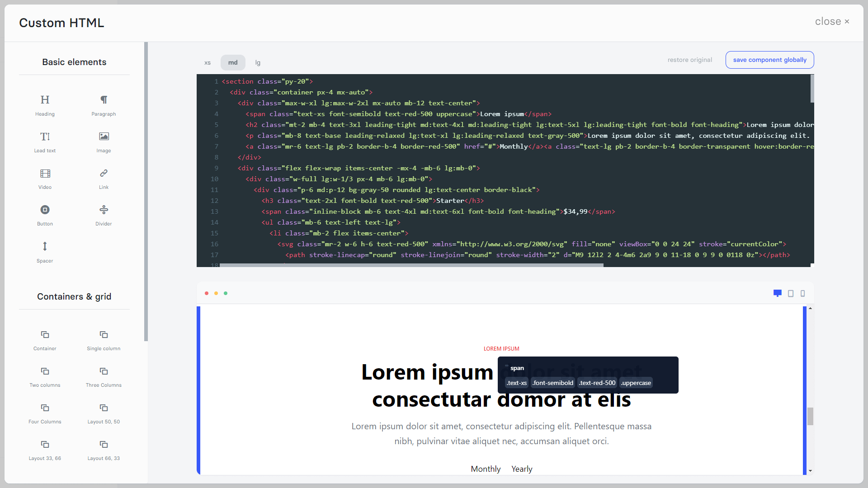Viewport: 868px width, 488px height.
Task: Insert an Image element
Action: pos(104,141)
